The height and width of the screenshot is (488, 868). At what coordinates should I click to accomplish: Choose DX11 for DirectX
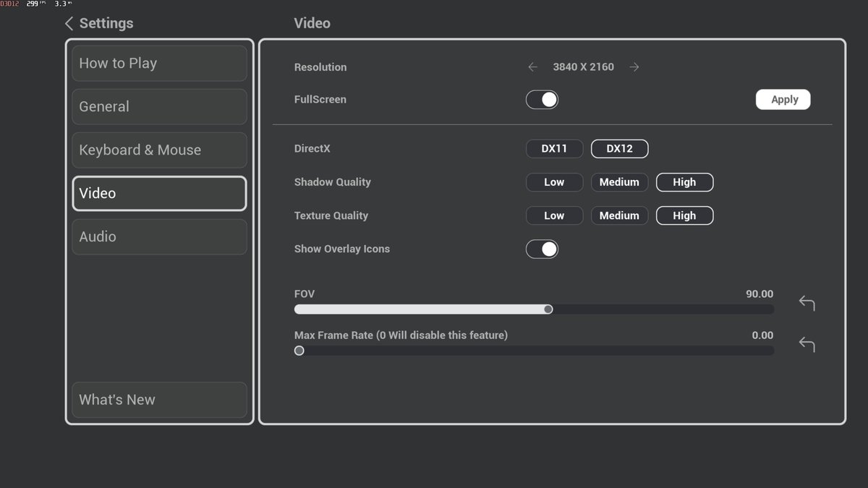(x=554, y=149)
